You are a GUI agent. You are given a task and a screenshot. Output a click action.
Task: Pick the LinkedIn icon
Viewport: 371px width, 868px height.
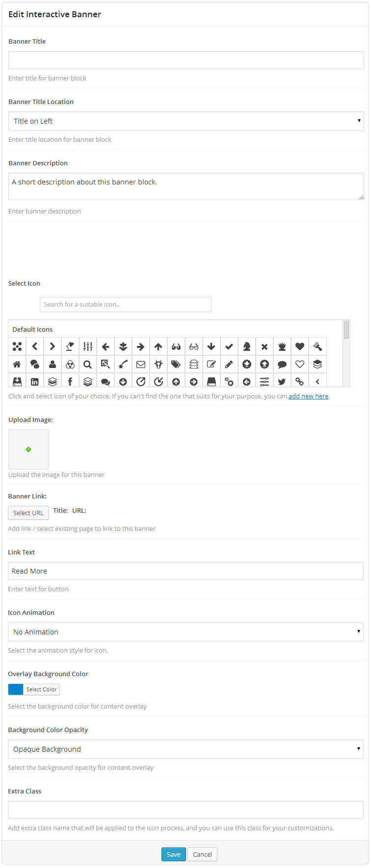(x=35, y=381)
